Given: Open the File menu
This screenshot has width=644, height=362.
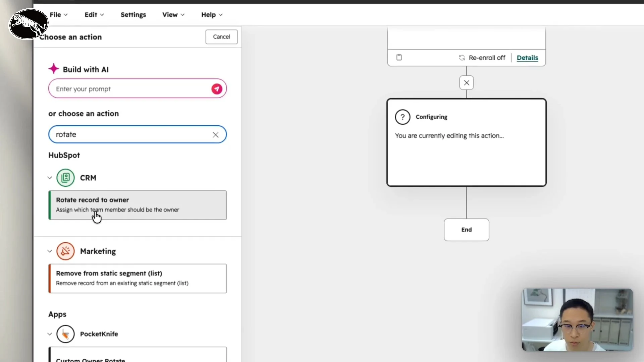Looking at the screenshot, I should click(x=59, y=15).
